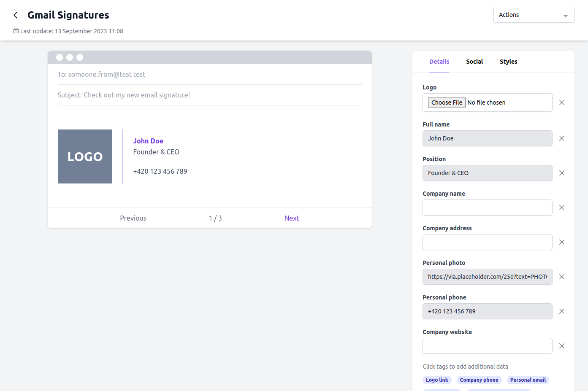The height and width of the screenshot is (391, 588).
Task: Clear the Position field with the X icon
Action: 562,173
